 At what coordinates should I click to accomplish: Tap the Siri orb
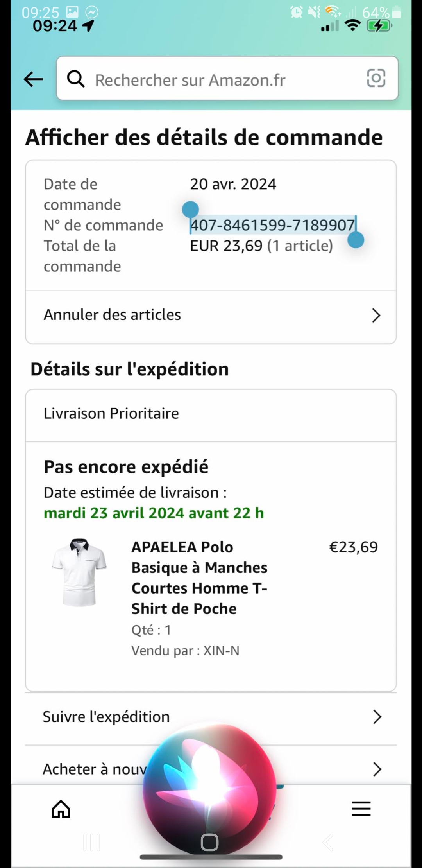click(x=209, y=786)
